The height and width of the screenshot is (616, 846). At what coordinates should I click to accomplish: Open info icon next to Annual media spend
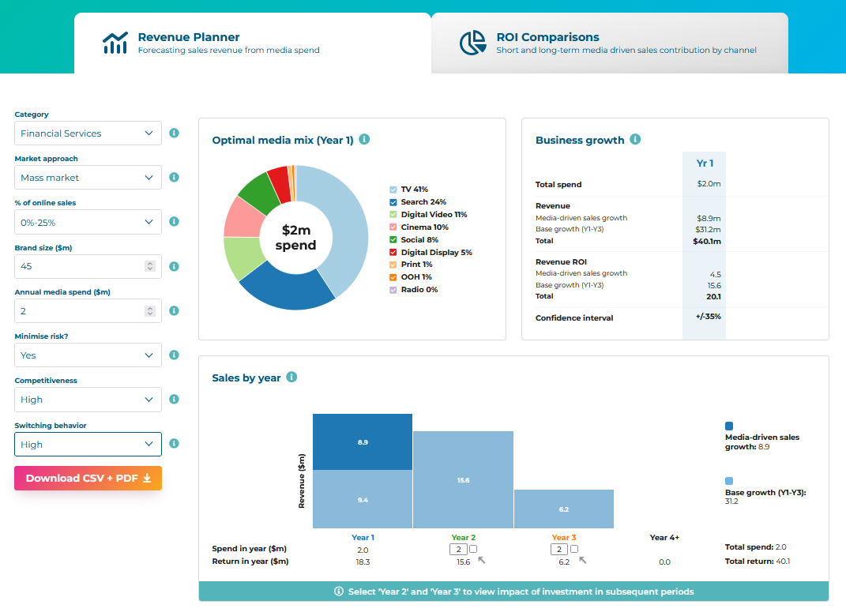175,310
